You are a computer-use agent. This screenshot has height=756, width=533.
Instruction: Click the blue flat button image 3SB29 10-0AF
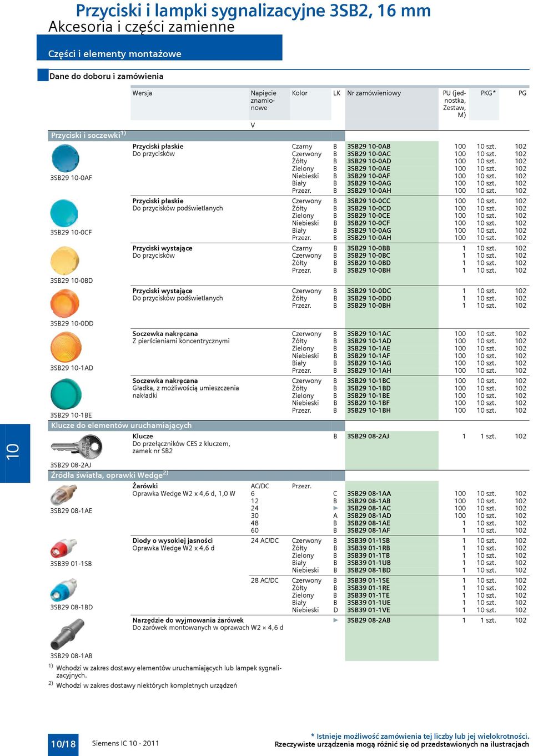66,158
